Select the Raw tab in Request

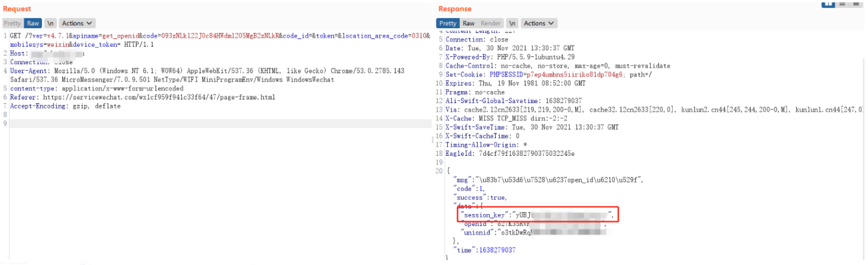pyautogui.click(x=33, y=23)
